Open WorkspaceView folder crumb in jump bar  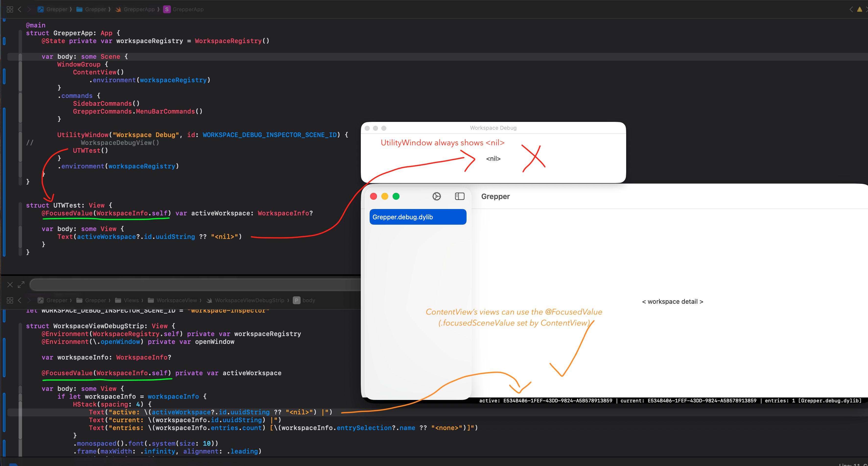(x=172, y=300)
